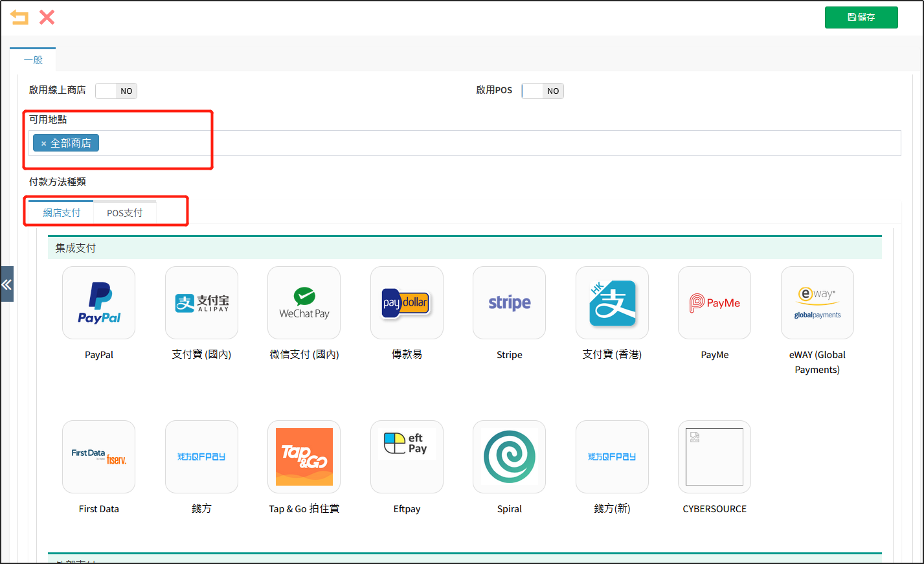Select the Eftpay payment icon
Screen dimensions: 924x564
click(x=407, y=457)
